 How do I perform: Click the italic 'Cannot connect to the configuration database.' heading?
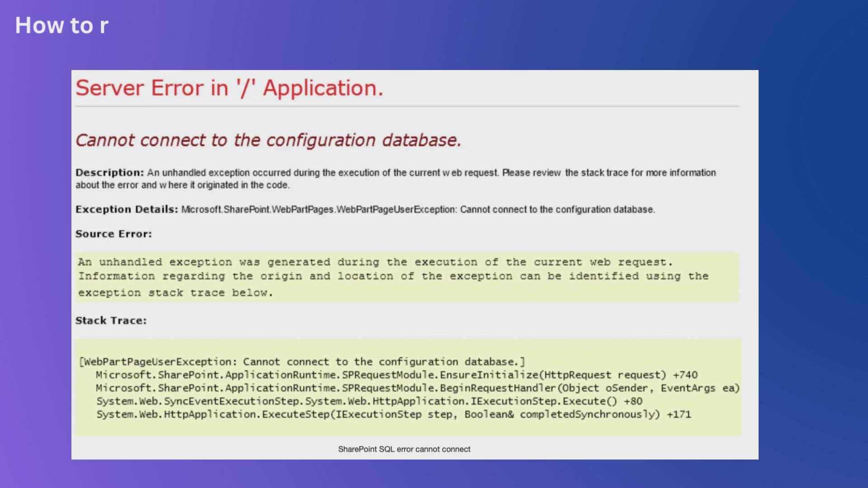[x=268, y=140]
